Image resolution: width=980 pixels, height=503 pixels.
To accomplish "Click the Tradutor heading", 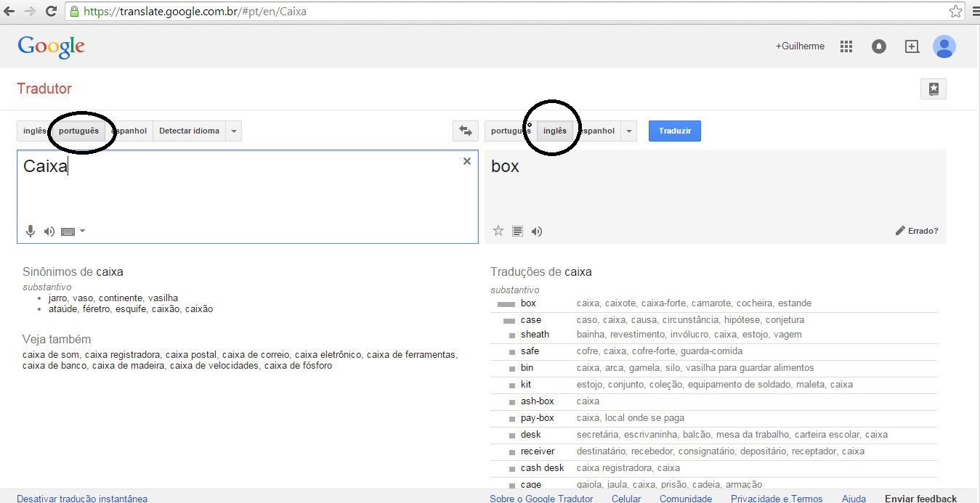I will point(44,89).
